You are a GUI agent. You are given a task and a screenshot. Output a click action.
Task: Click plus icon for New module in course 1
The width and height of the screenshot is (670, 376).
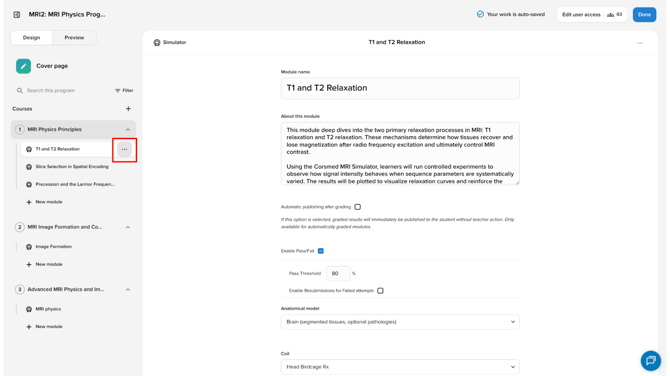[x=29, y=202]
